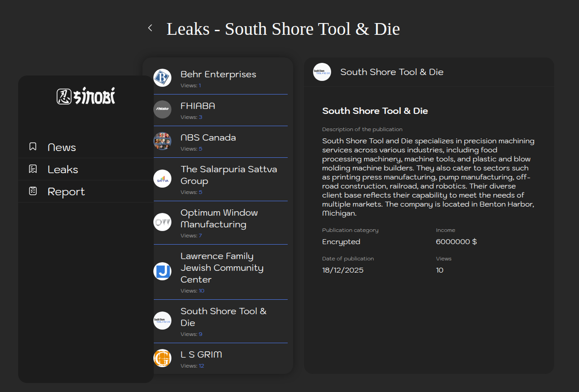Click the Salarpuria Sattva logo icon
Image resolution: width=579 pixels, height=392 pixels.
pyautogui.click(x=162, y=179)
